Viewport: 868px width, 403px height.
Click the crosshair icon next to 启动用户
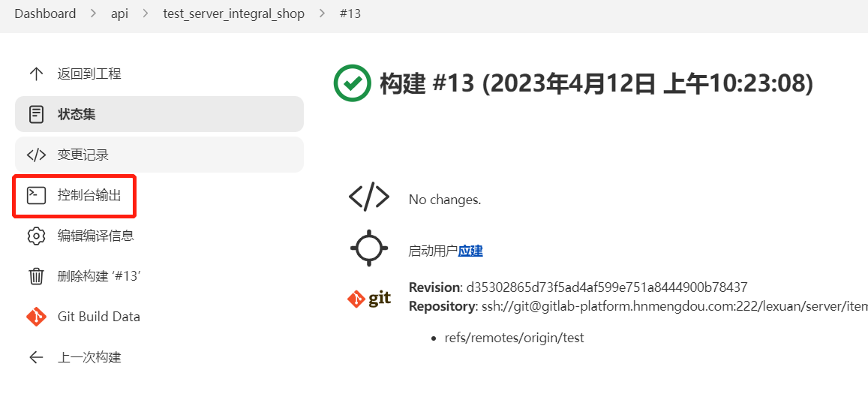(369, 248)
